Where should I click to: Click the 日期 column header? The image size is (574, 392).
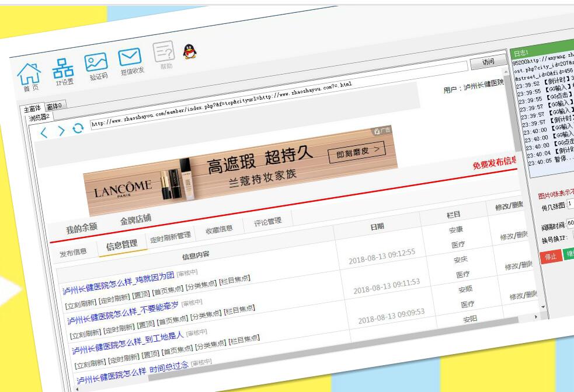pyautogui.click(x=377, y=226)
